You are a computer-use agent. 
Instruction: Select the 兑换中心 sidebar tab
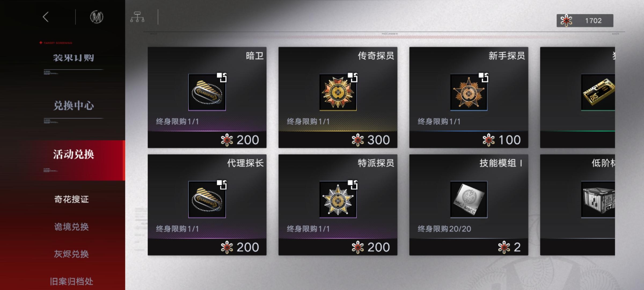pyautogui.click(x=74, y=106)
